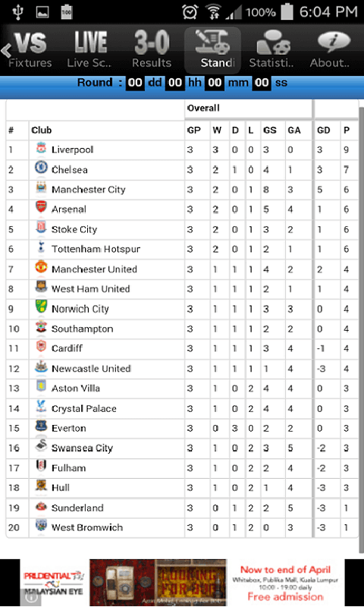
Task: Open the Manchester City row
Action: pyautogui.click(x=182, y=189)
